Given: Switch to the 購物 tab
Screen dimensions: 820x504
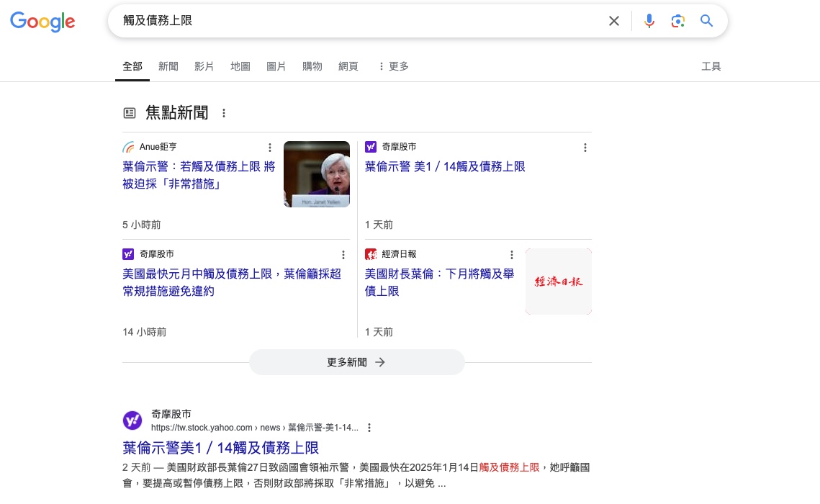Looking at the screenshot, I should 312,66.
